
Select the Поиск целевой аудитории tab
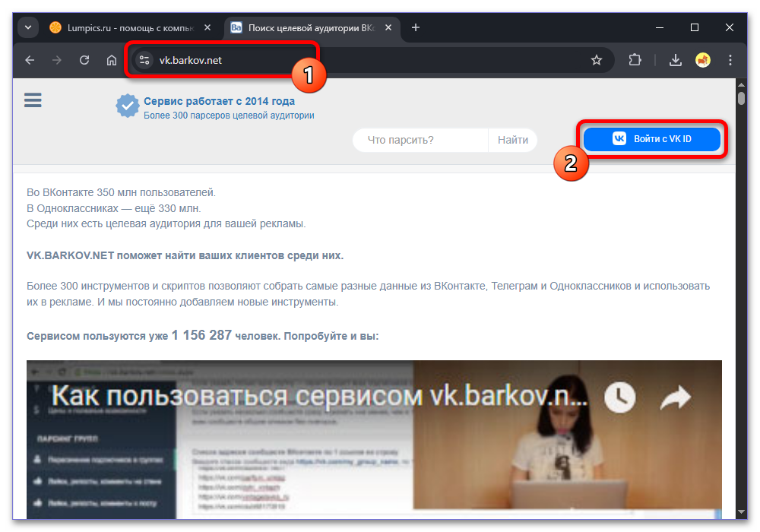click(311, 28)
